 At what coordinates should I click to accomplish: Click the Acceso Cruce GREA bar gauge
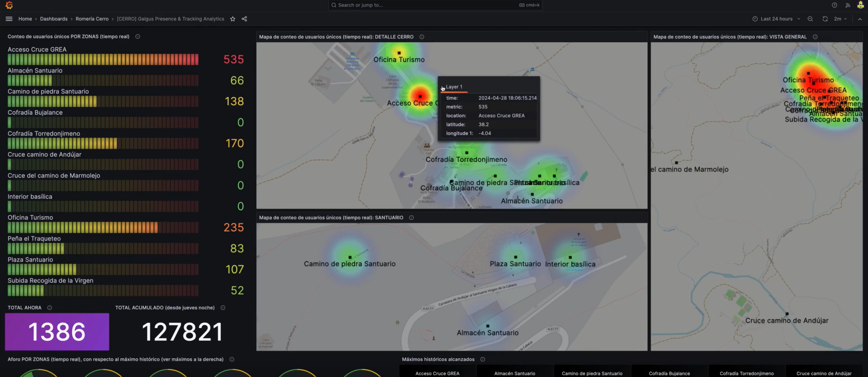[x=103, y=59]
